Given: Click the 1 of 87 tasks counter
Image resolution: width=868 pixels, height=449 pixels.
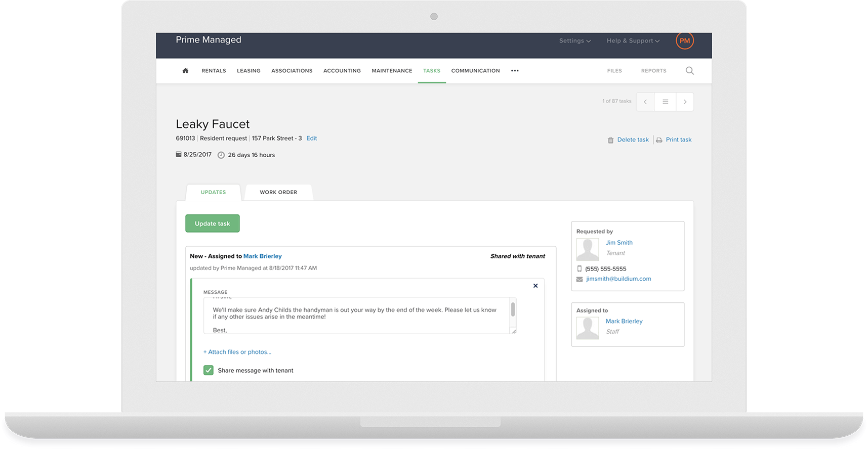Looking at the screenshot, I should tap(616, 101).
